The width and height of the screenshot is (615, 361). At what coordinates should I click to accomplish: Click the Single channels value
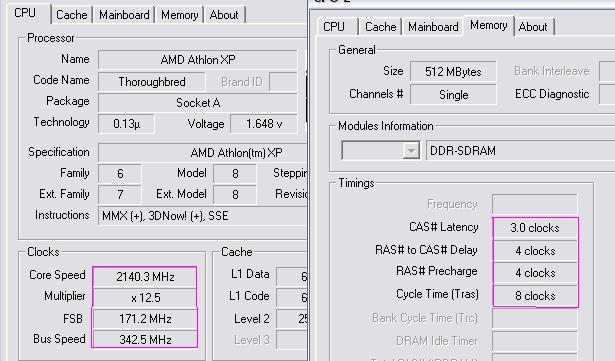tap(453, 95)
